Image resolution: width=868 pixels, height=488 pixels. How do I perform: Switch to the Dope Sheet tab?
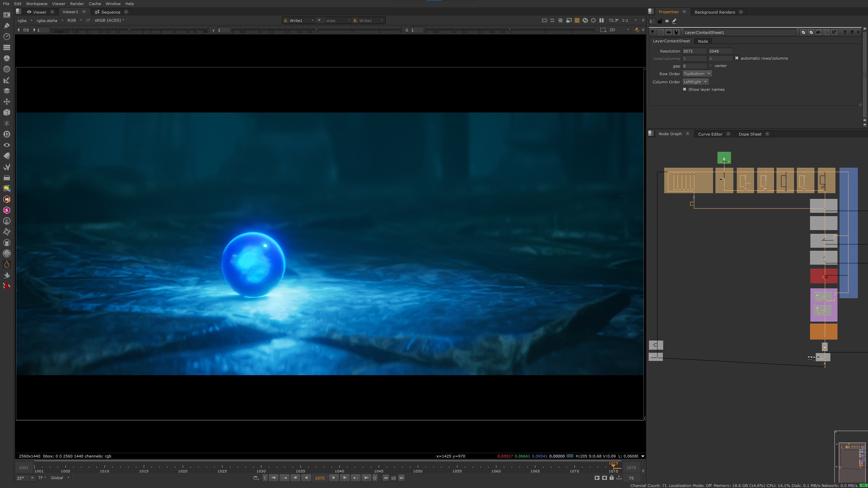point(750,134)
